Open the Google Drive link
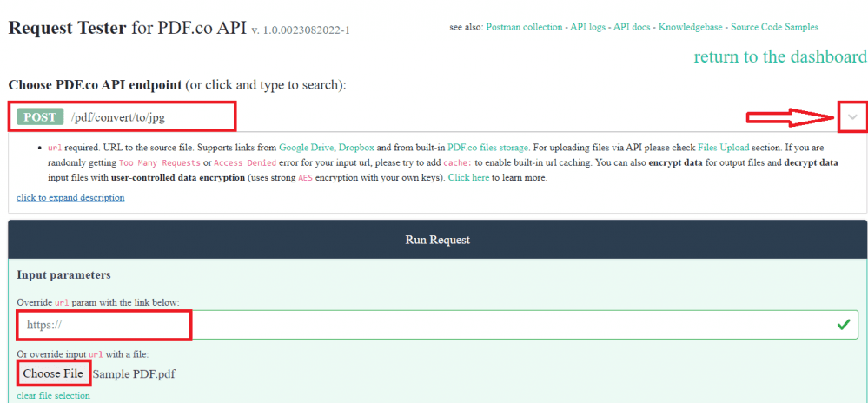 pos(307,148)
